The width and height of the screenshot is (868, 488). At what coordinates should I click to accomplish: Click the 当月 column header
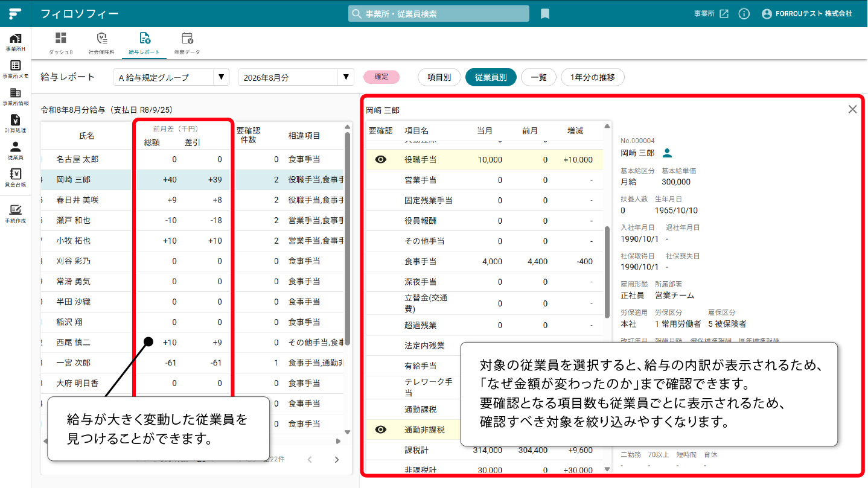click(x=485, y=130)
